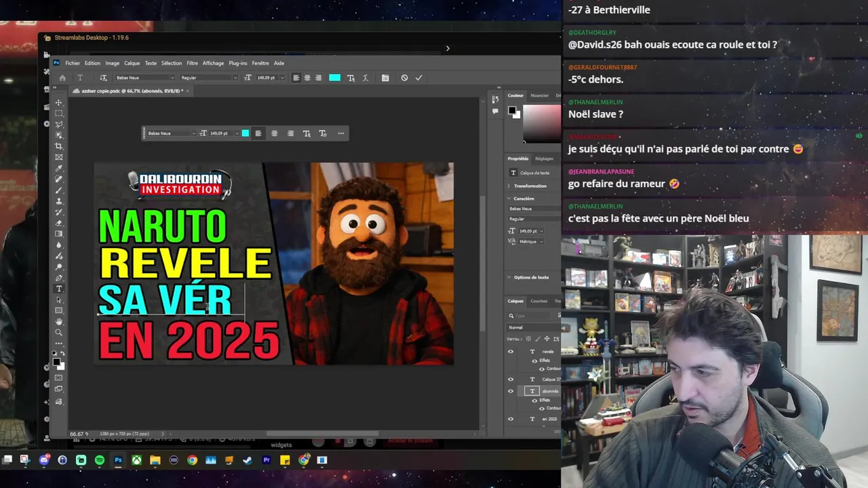The height and width of the screenshot is (488, 868).
Task: Open the 'Normal' blend mode dropdown
Action: [x=535, y=327]
